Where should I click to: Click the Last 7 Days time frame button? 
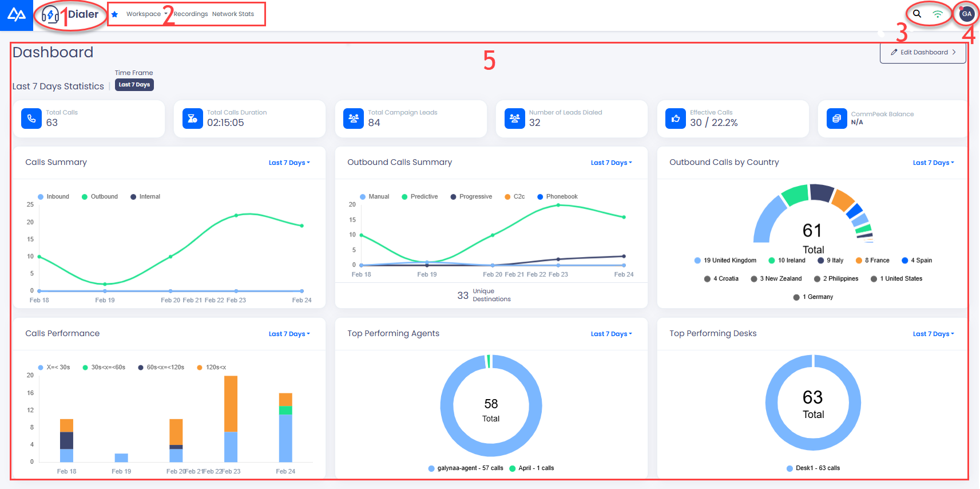coord(134,85)
